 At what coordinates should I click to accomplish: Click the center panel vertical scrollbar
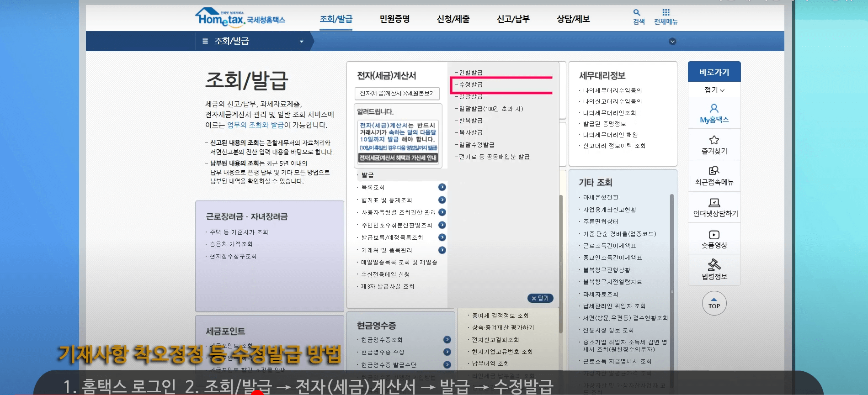click(561, 264)
